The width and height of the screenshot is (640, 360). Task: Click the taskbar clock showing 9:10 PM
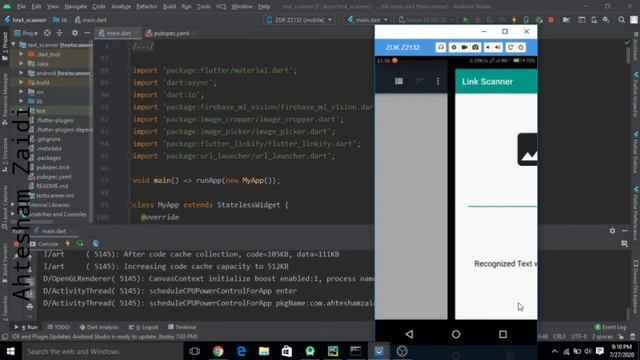(622, 351)
